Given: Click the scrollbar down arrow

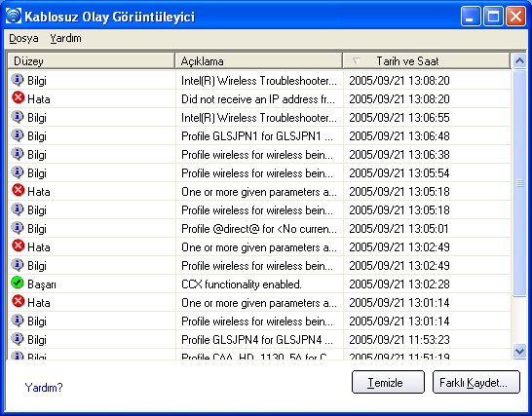Looking at the screenshot, I should coord(519,351).
